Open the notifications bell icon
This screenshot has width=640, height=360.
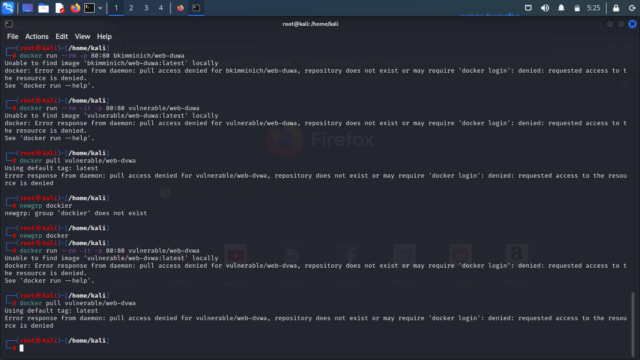click(561, 8)
